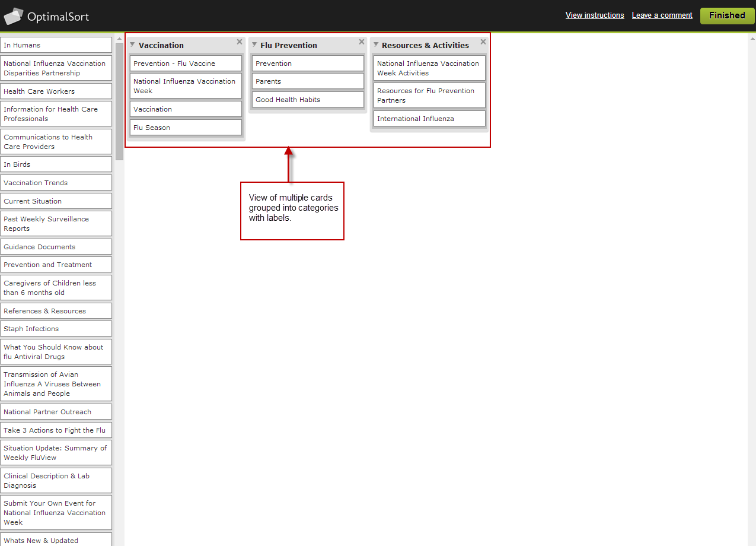Select National Influenza Vaccination Disparities Partnership card
The height and width of the screenshot is (546, 756).
[56, 68]
